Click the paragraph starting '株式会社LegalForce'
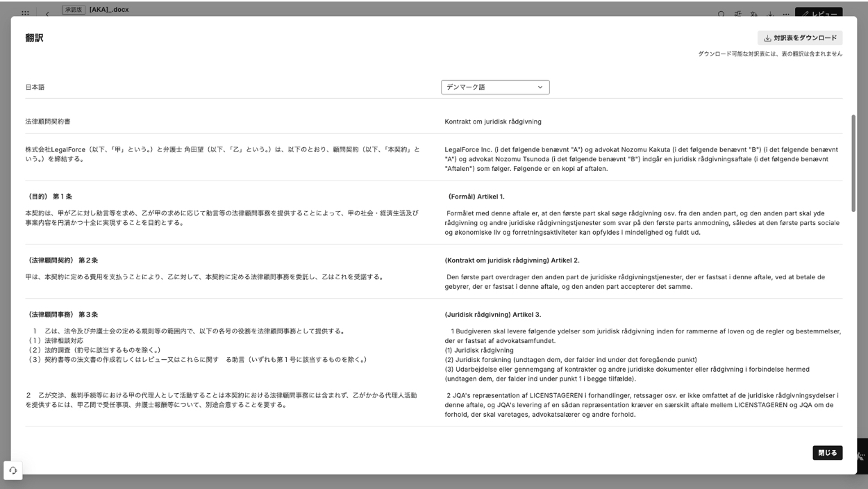Viewport: 868px width, 489px height. (x=223, y=154)
